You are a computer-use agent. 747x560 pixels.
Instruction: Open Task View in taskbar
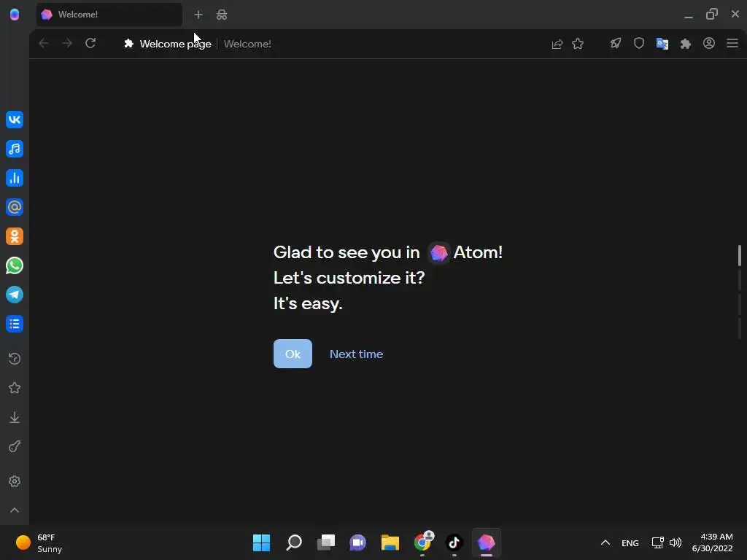pyautogui.click(x=326, y=542)
